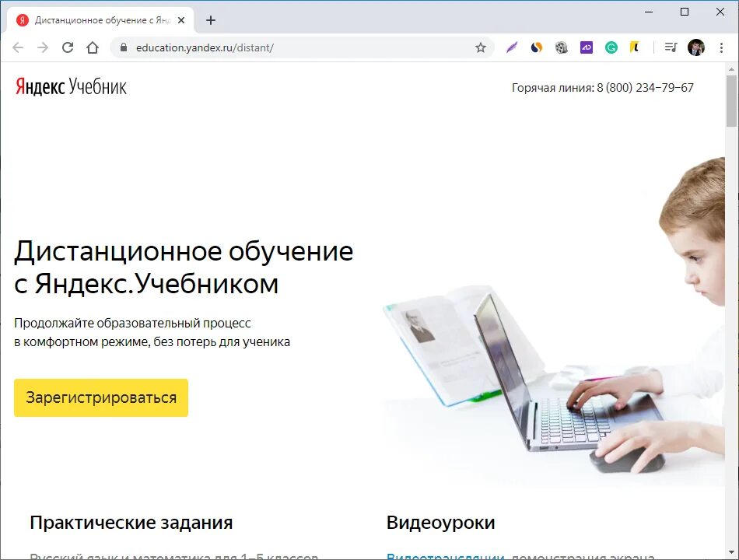
Task: Open the Яндекс Учебник logo link
Action: click(x=71, y=87)
